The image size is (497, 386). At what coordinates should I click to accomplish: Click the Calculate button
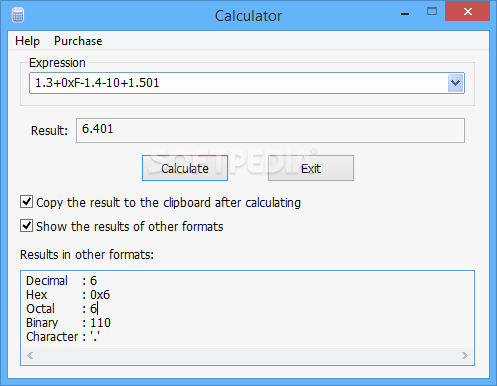tap(185, 168)
